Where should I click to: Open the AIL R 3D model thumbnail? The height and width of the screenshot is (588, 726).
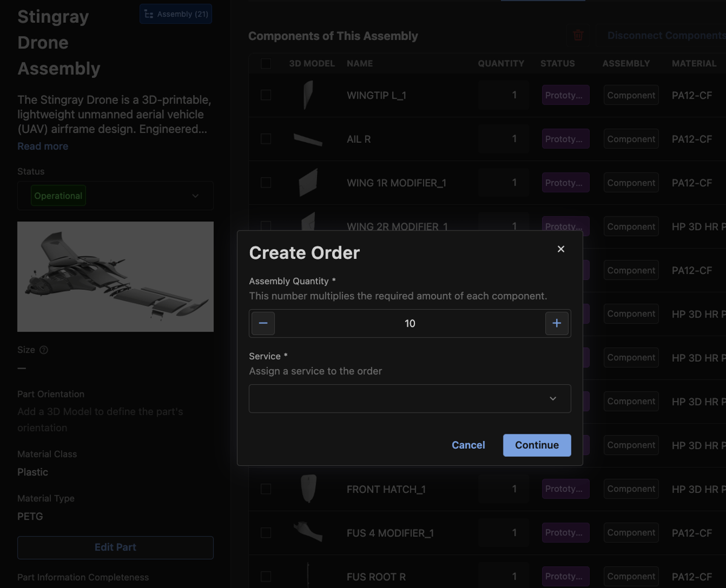(x=308, y=139)
